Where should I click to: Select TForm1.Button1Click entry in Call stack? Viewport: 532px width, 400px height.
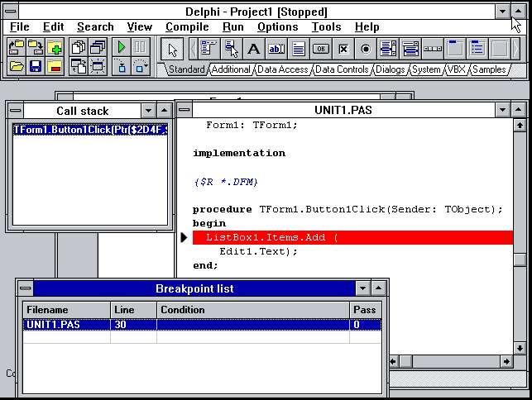(89, 129)
